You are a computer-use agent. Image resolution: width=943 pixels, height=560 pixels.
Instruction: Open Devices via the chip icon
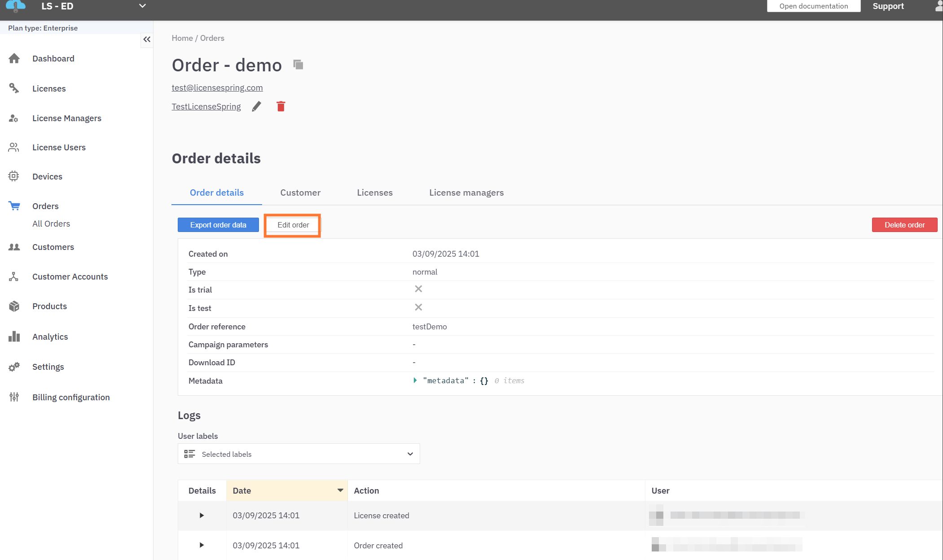pos(14,176)
